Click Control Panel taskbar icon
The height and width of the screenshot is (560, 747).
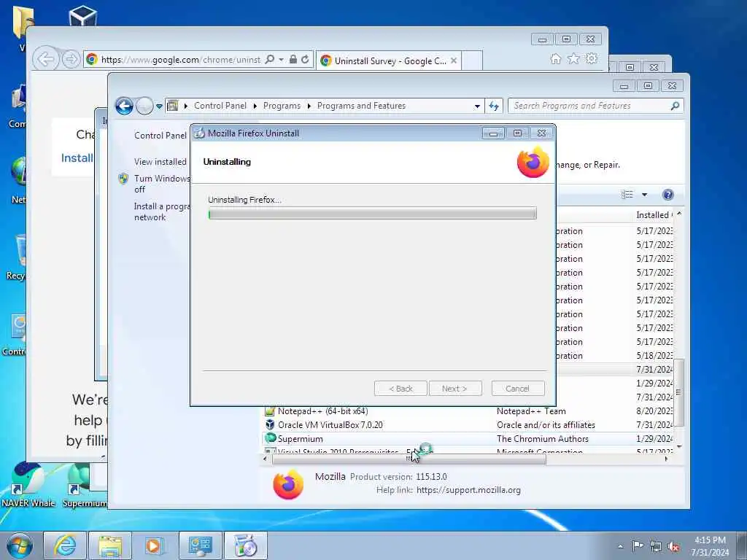200,545
